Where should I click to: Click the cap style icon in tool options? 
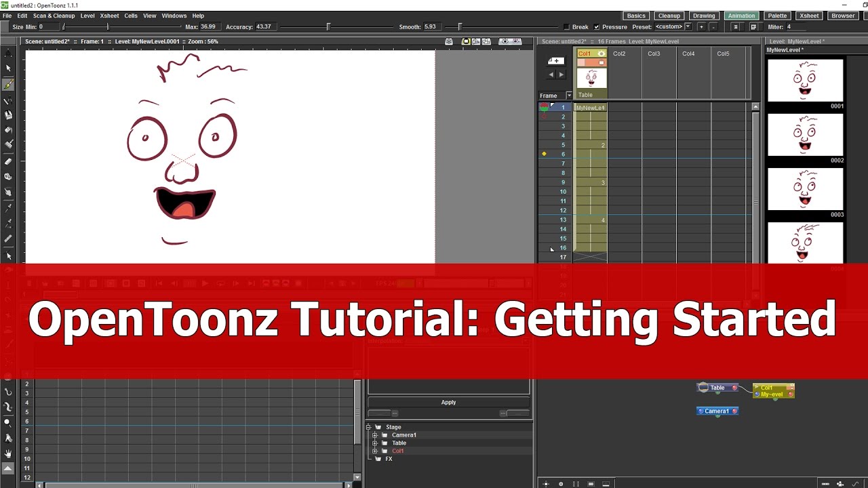[x=736, y=27]
